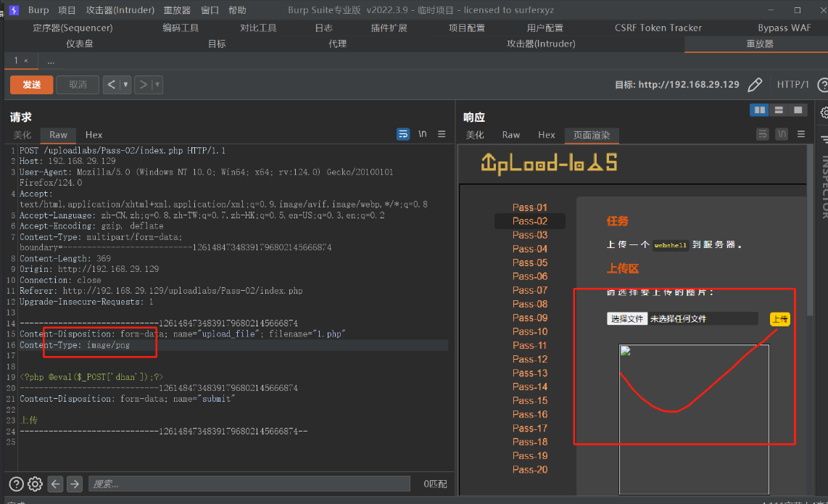Open the request editor hamburger menu
The image size is (828, 504).
(442, 134)
